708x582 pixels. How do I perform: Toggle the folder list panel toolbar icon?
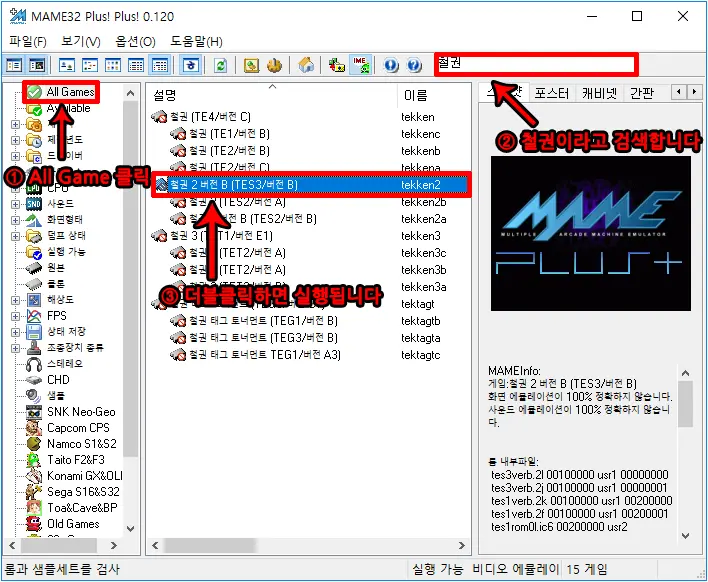(x=14, y=65)
